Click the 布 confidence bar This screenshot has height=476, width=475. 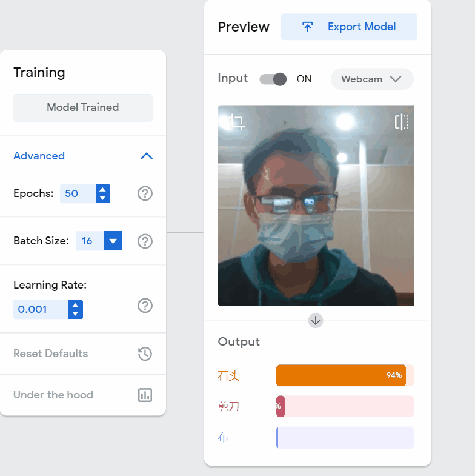(x=345, y=437)
